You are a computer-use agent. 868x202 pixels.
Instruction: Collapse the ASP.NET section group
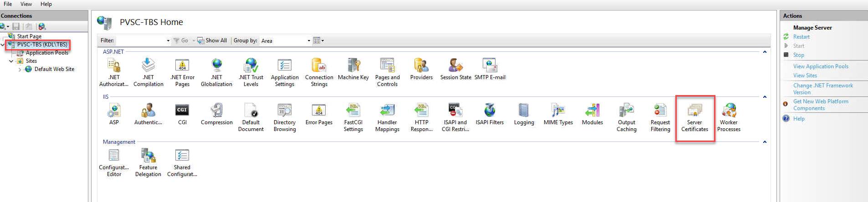point(765,52)
